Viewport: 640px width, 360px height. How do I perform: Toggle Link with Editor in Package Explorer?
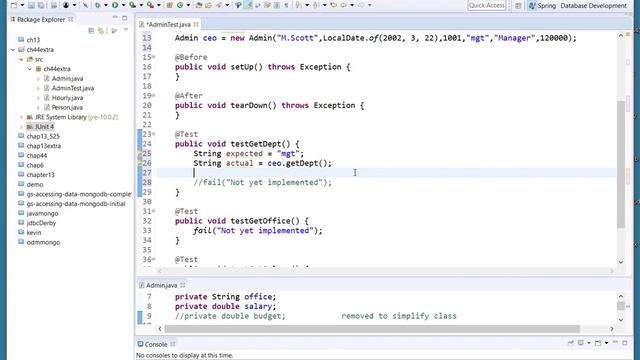tap(101, 31)
